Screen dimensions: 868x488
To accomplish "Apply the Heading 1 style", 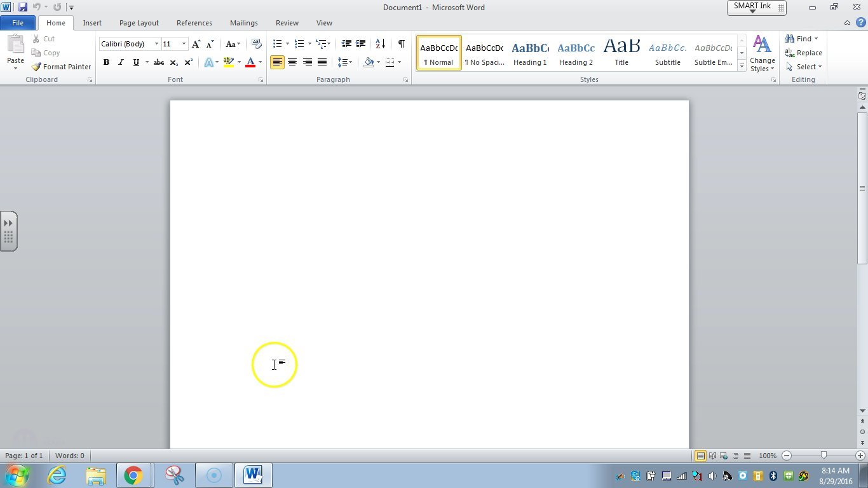I will (x=529, y=53).
